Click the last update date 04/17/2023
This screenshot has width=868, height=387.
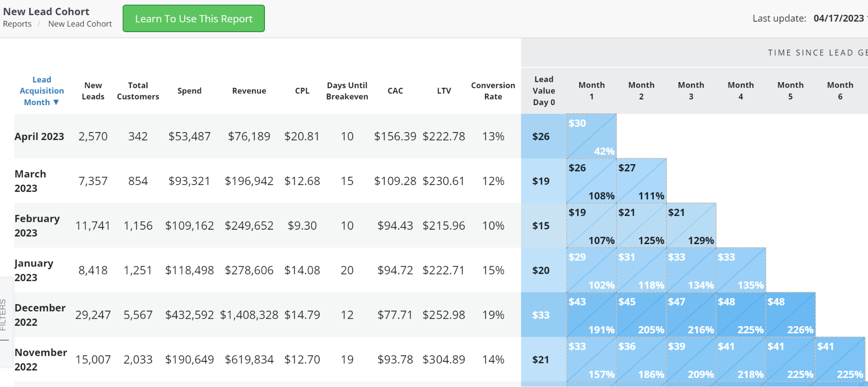tap(838, 18)
